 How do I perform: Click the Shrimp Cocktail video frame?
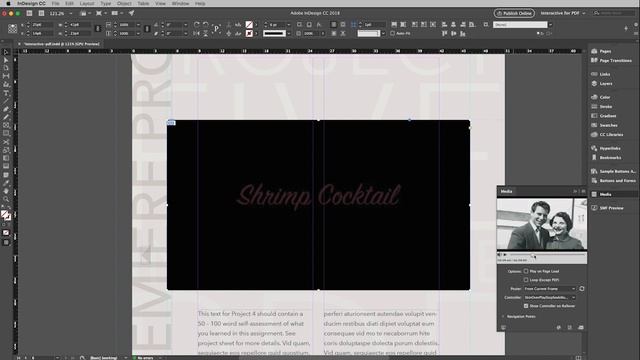pyautogui.click(x=318, y=205)
